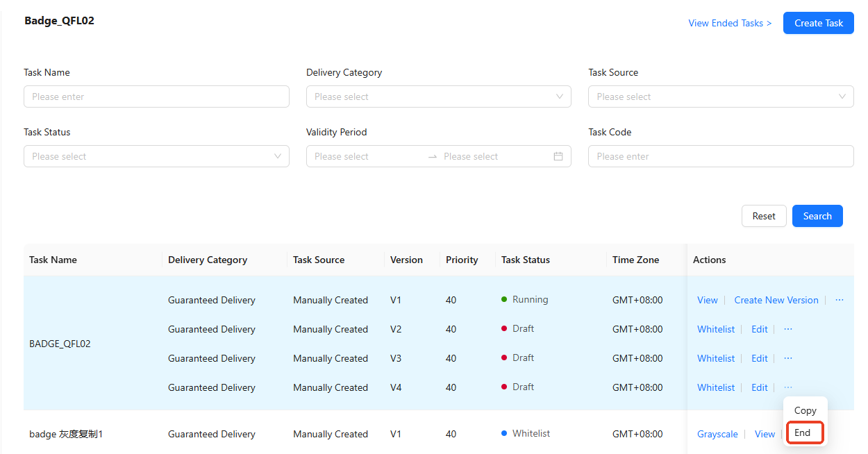Image resolution: width=868 pixels, height=454 pixels.
Task: Open more actions ellipsis for V1 row
Action: (x=840, y=300)
